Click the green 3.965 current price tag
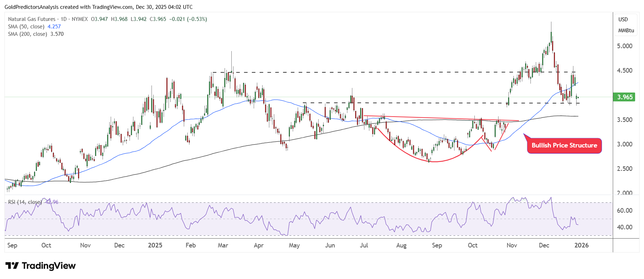 pos(624,97)
